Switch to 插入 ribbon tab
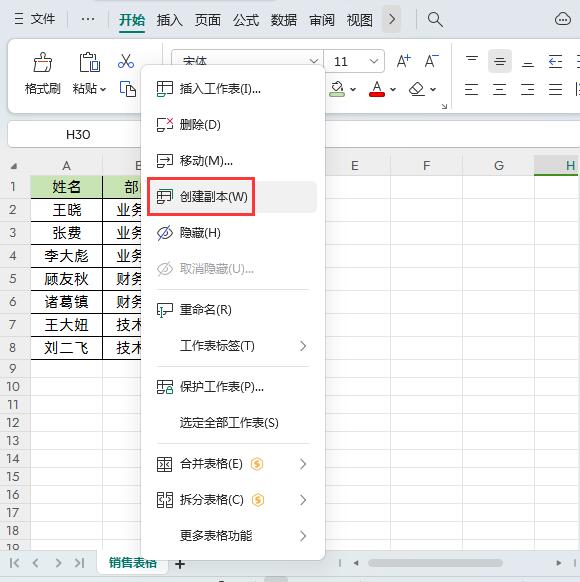 pos(170,20)
